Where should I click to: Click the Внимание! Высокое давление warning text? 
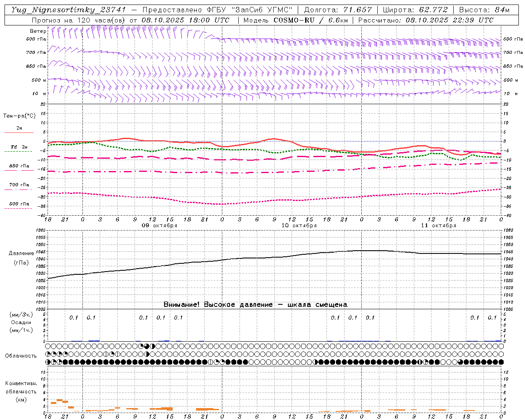256,305
